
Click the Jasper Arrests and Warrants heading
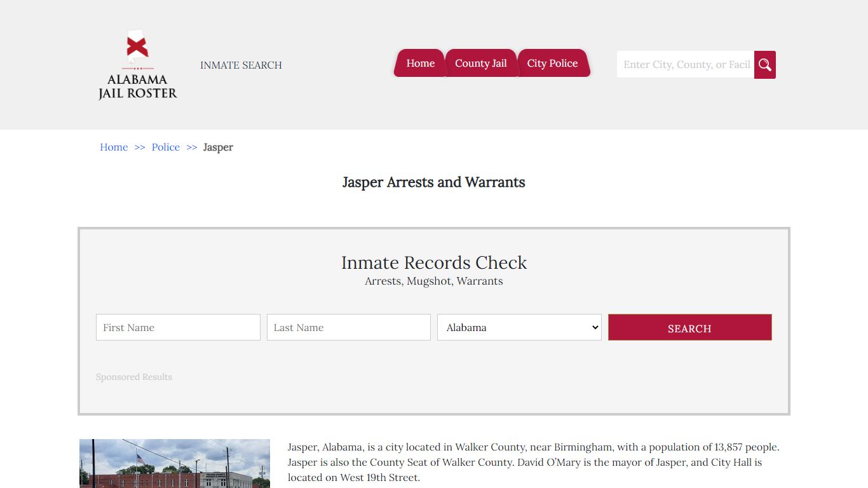(434, 182)
